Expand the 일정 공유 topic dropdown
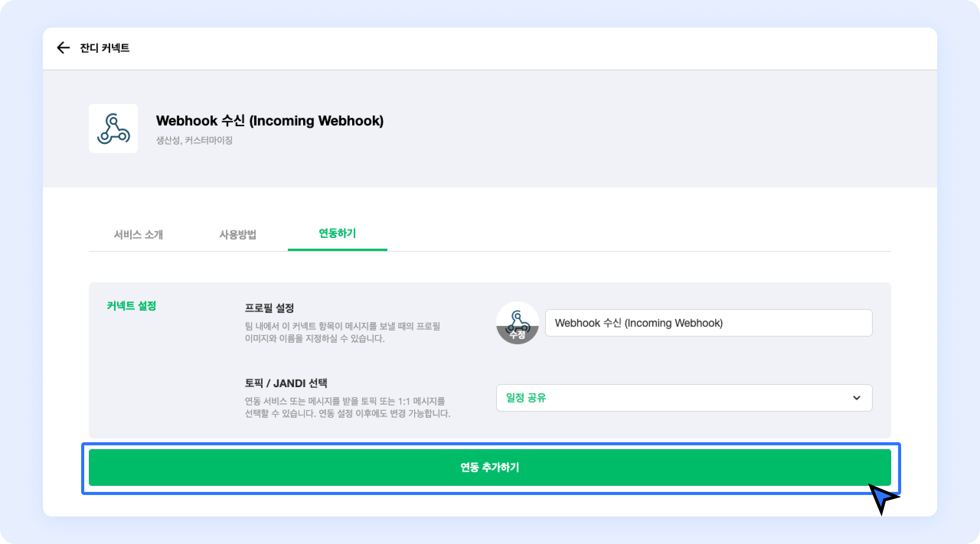 coord(684,398)
